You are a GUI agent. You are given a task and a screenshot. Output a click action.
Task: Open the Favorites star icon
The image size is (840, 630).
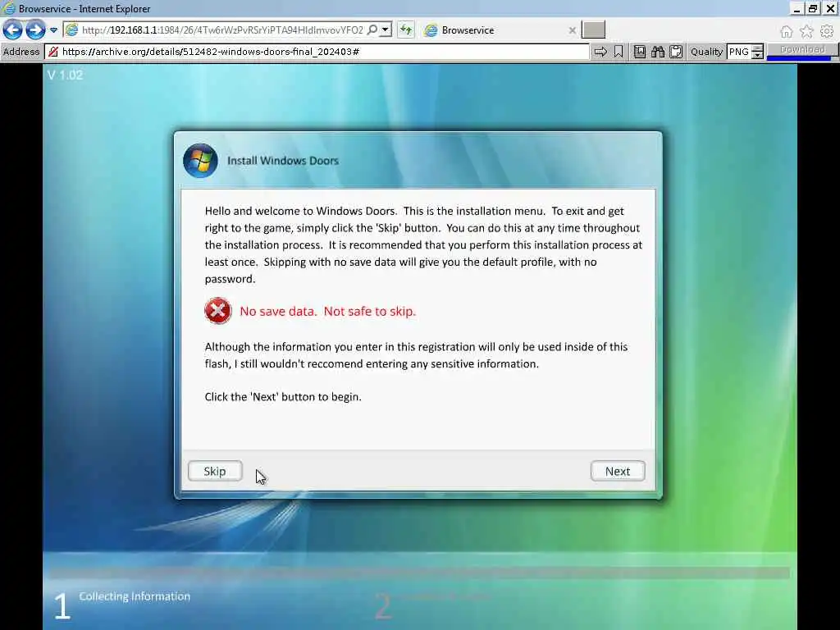pyautogui.click(x=806, y=32)
